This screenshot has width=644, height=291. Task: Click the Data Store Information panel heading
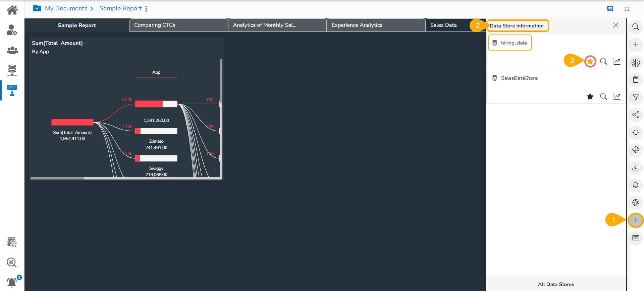(x=517, y=26)
